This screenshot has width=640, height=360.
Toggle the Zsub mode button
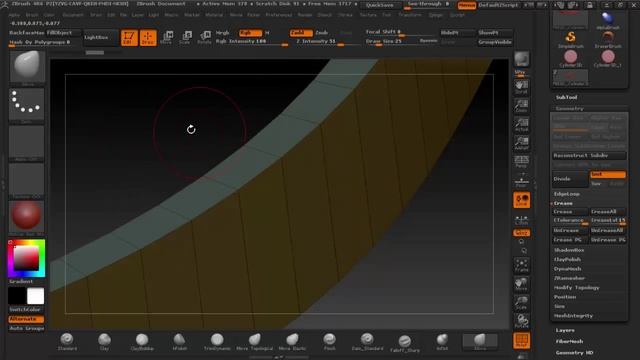coord(322,33)
